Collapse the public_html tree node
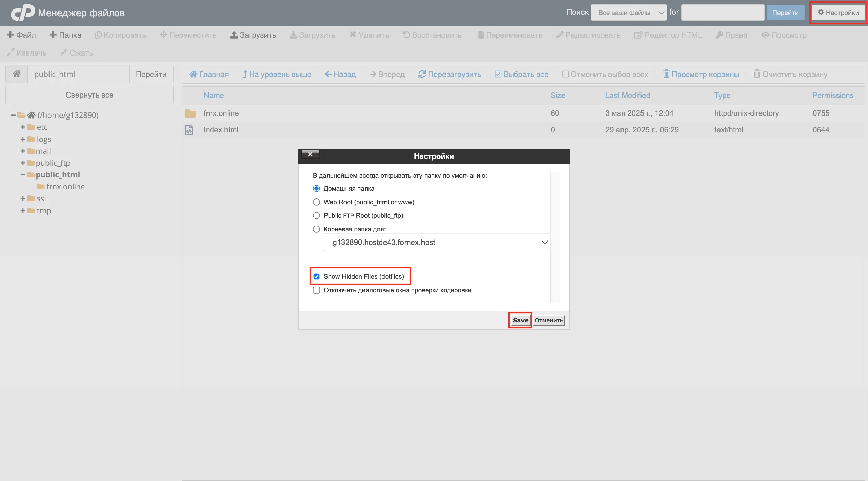 [23, 175]
